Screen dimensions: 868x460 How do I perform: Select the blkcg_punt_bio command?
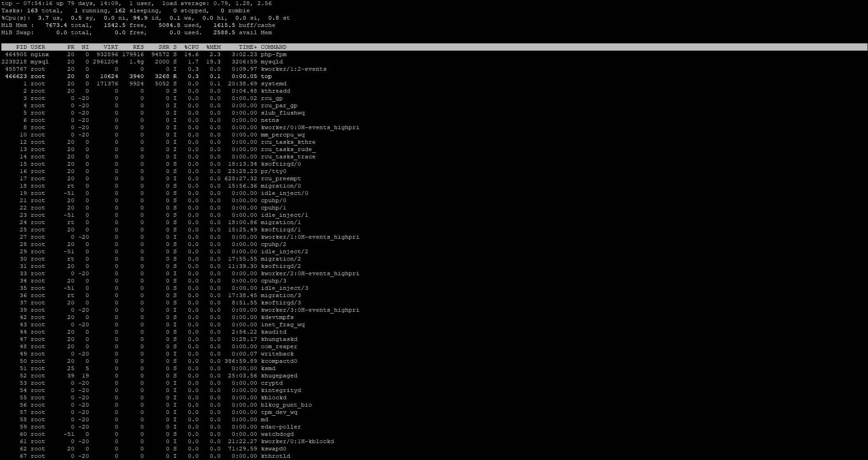pos(286,405)
